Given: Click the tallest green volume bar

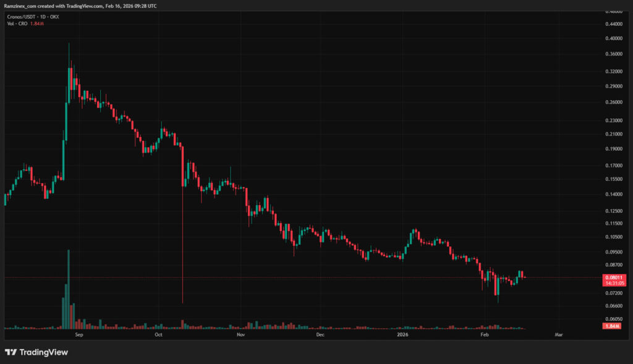Looking at the screenshot, I should tap(69, 287).
